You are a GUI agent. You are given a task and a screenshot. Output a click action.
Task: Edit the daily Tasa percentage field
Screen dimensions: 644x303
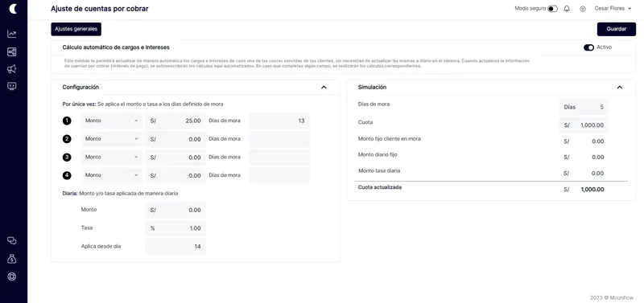175,228
